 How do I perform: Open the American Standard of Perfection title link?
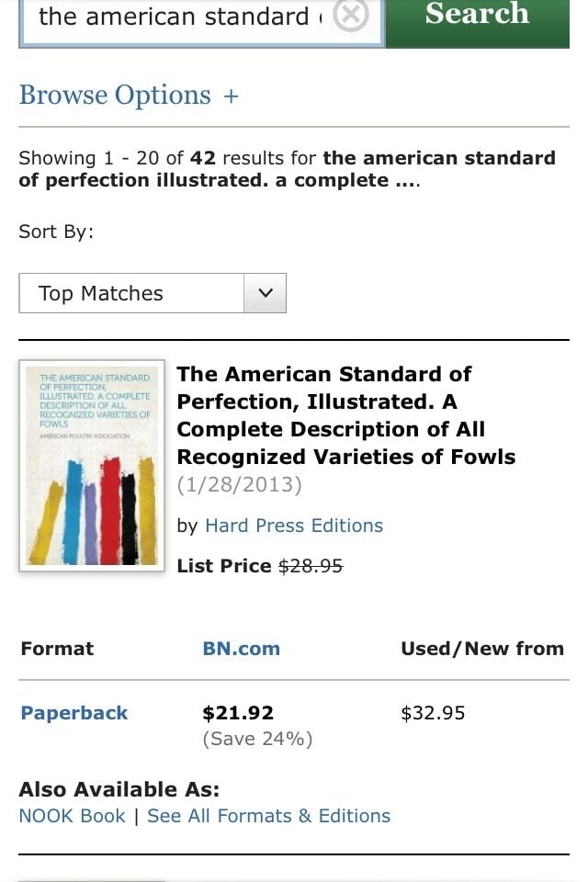345,415
